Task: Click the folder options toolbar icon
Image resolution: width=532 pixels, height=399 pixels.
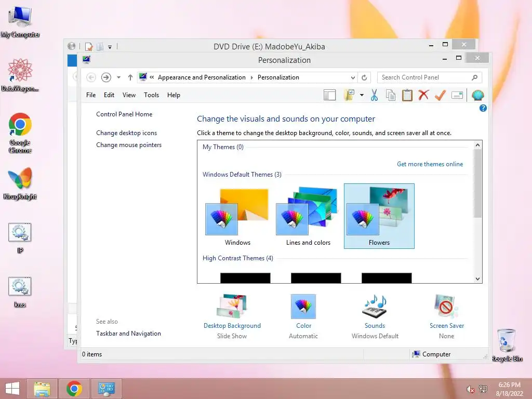Action: [x=349, y=95]
